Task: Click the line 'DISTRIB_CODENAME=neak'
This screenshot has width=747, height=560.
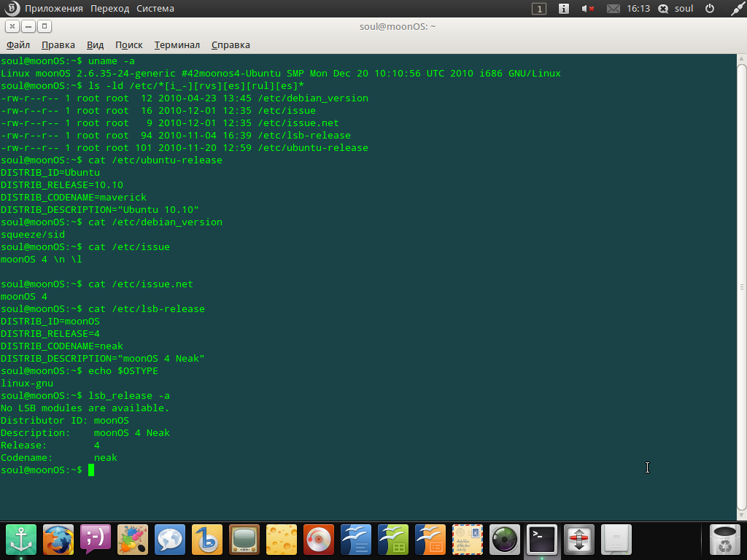Action: pyautogui.click(x=62, y=346)
